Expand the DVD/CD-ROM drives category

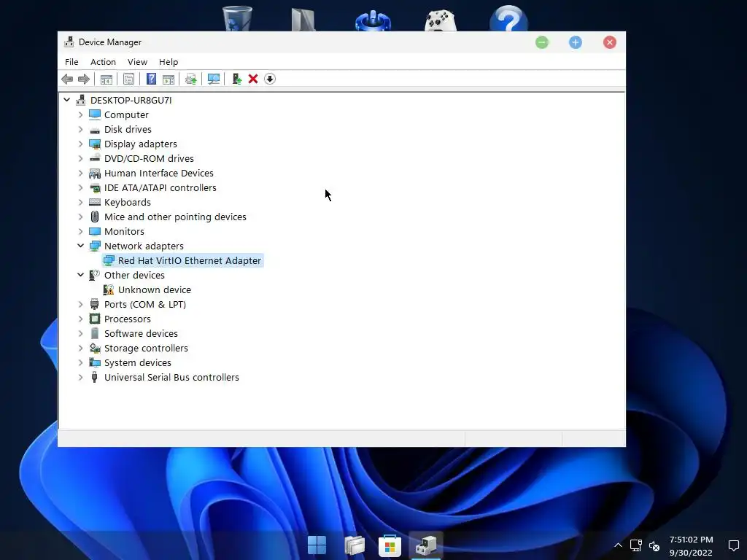[x=80, y=158]
